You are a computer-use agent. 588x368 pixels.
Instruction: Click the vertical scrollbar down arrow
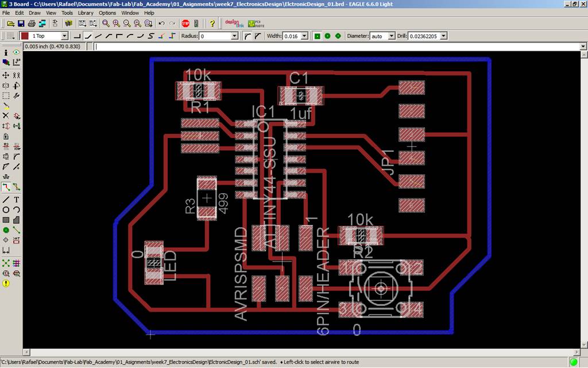pos(584,345)
